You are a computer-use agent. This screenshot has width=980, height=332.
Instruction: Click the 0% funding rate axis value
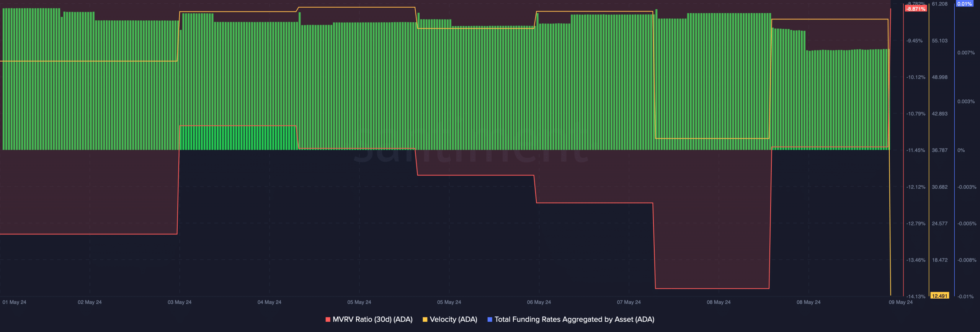point(961,150)
